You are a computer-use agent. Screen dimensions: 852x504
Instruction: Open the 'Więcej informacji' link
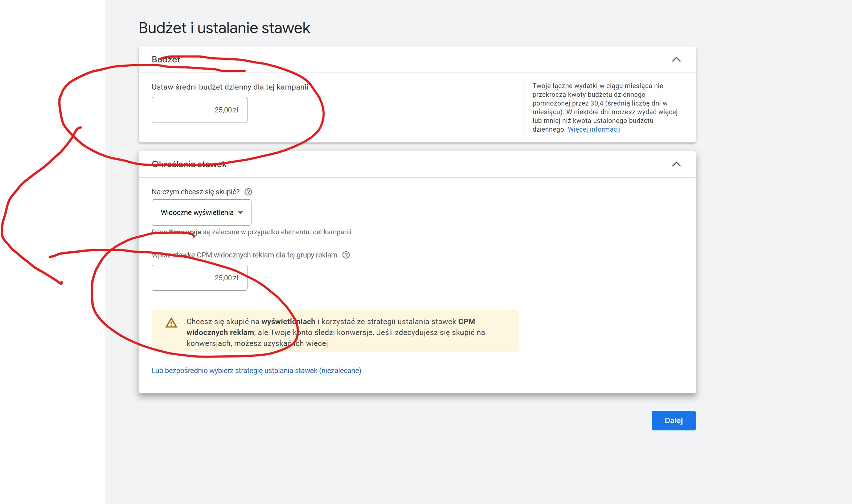(594, 129)
